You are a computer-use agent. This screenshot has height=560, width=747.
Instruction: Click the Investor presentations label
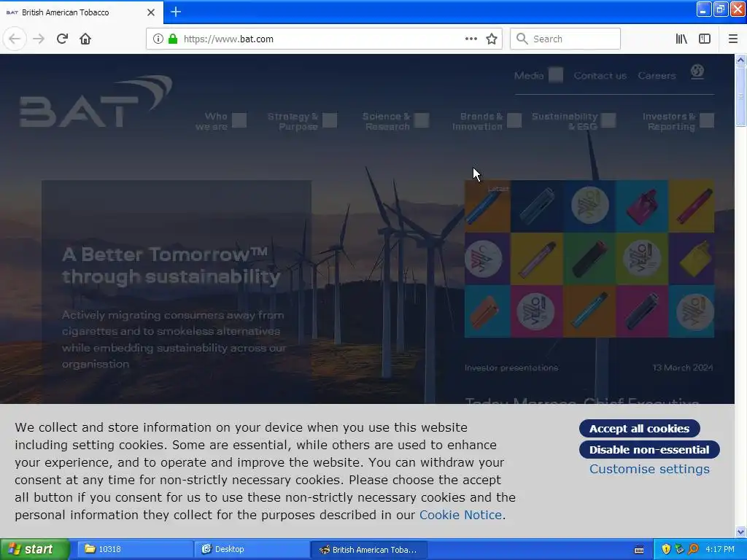pyautogui.click(x=511, y=367)
